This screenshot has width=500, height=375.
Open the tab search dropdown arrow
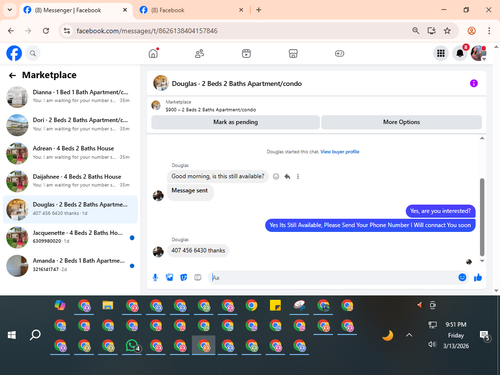point(10,10)
